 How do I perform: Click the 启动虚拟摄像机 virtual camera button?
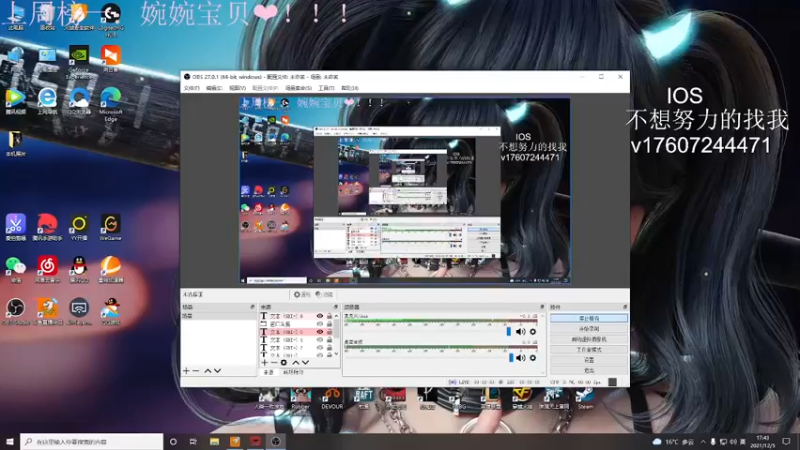(x=589, y=339)
